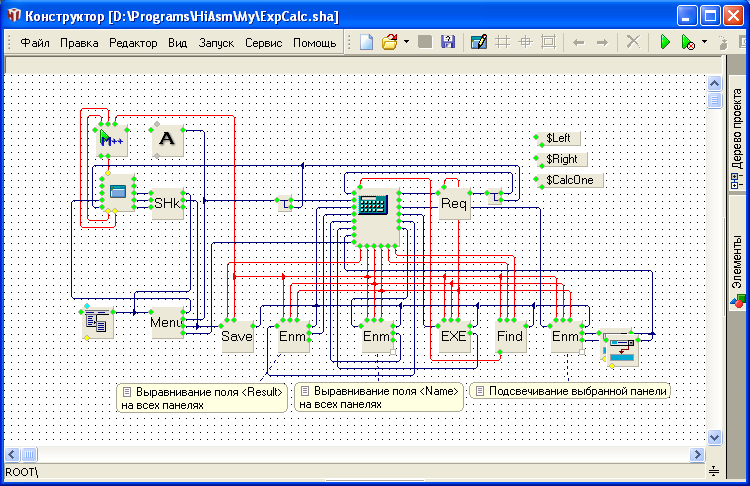The width and height of the screenshot is (750, 486).
Task: Open the Запуск menu
Action: pyautogui.click(x=216, y=43)
